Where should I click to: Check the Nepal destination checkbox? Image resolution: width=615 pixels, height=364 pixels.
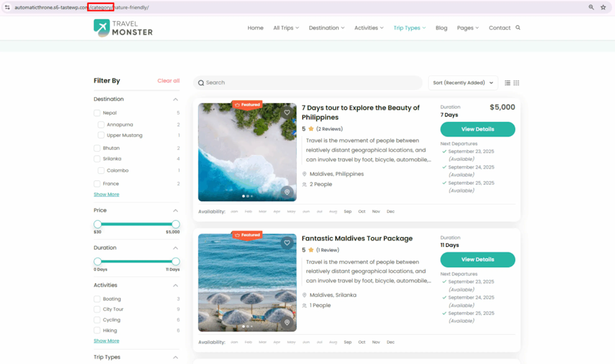click(x=97, y=113)
